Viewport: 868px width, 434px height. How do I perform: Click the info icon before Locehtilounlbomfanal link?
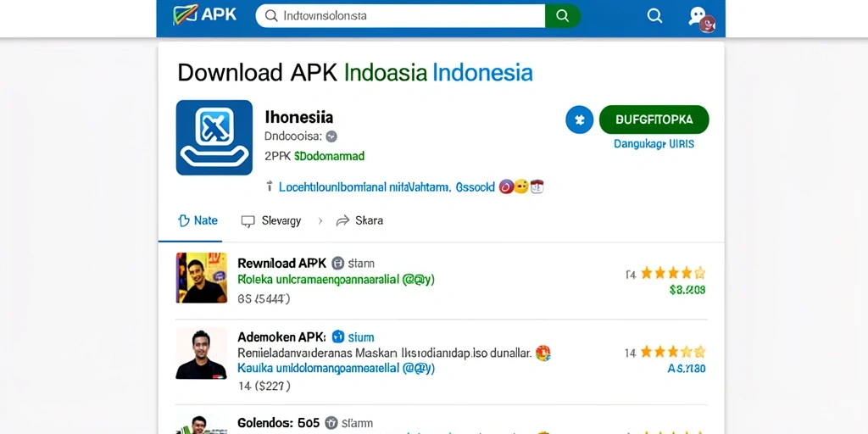point(270,186)
